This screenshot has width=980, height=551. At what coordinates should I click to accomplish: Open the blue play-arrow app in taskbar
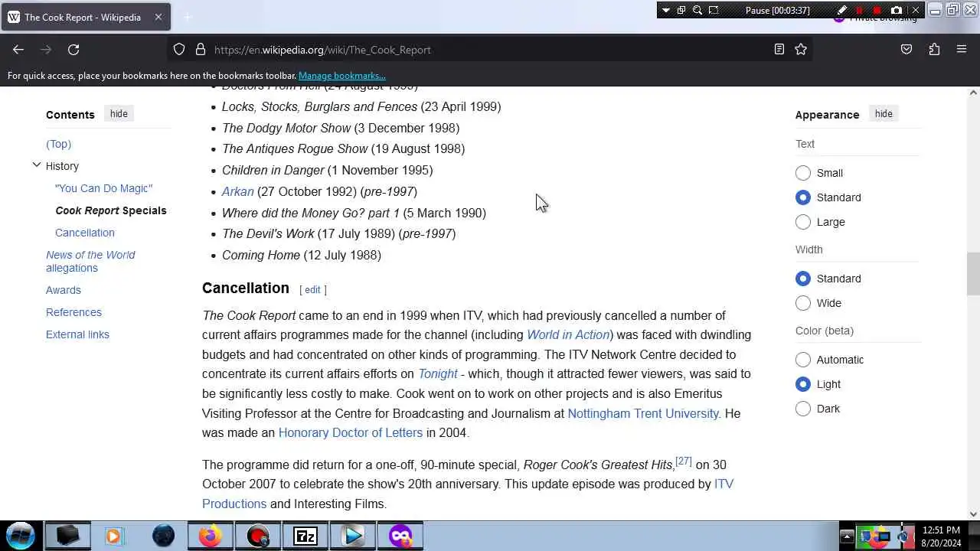pos(353,536)
